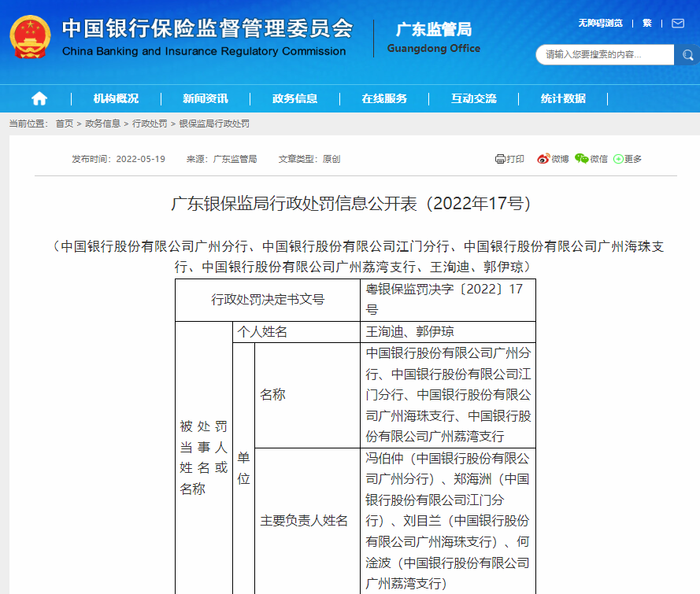Click the 行政处罚 breadcrumb link
The width and height of the screenshot is (700, 594).
coord(150,124)
